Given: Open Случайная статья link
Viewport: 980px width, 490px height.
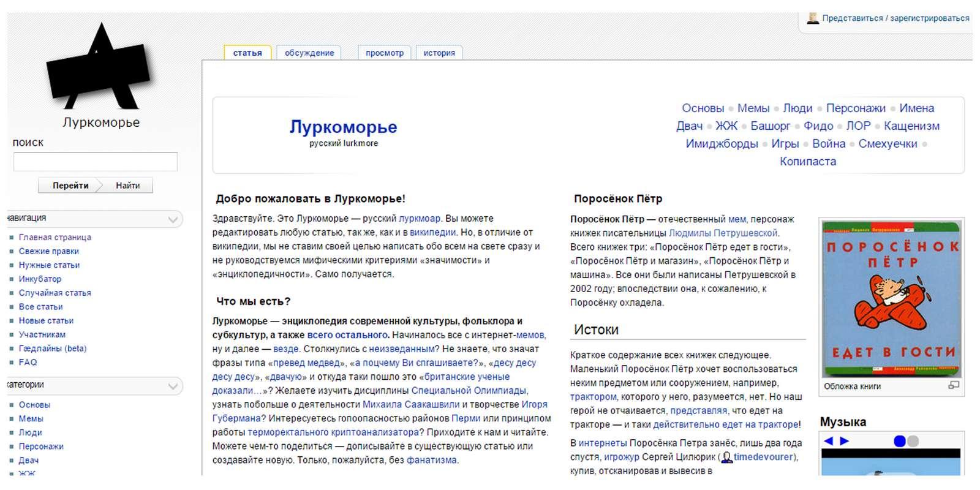Looking at the screenshot, I should point(55,293).
